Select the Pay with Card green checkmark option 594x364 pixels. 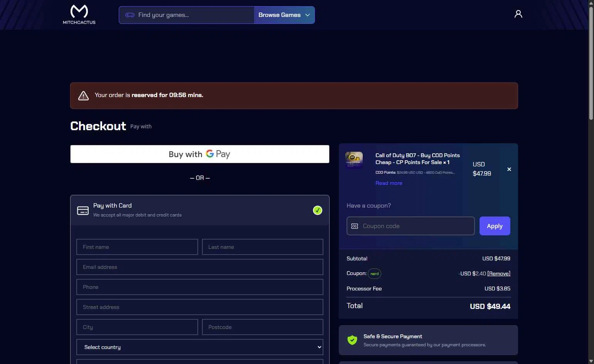tap(318, 210)
